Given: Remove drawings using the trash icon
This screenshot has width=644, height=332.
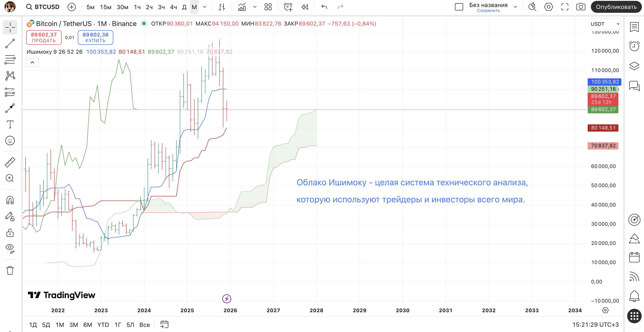Looking at the screenshot, I should [10, 270].
